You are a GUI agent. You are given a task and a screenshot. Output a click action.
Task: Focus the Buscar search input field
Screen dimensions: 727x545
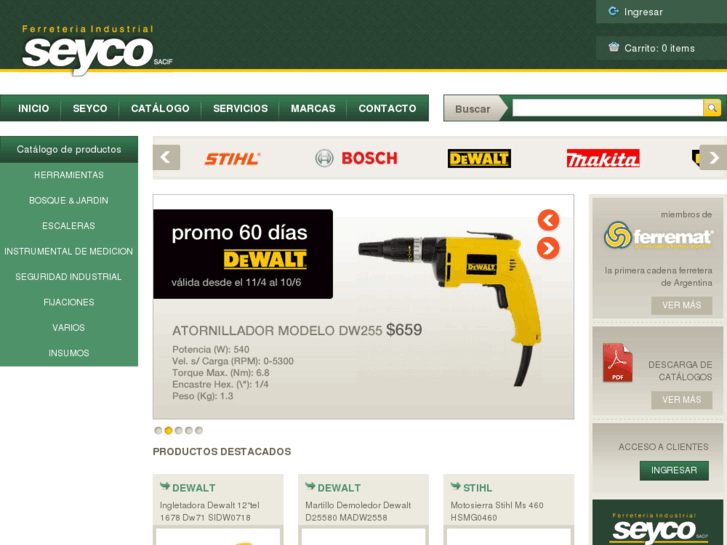point(608,108)
